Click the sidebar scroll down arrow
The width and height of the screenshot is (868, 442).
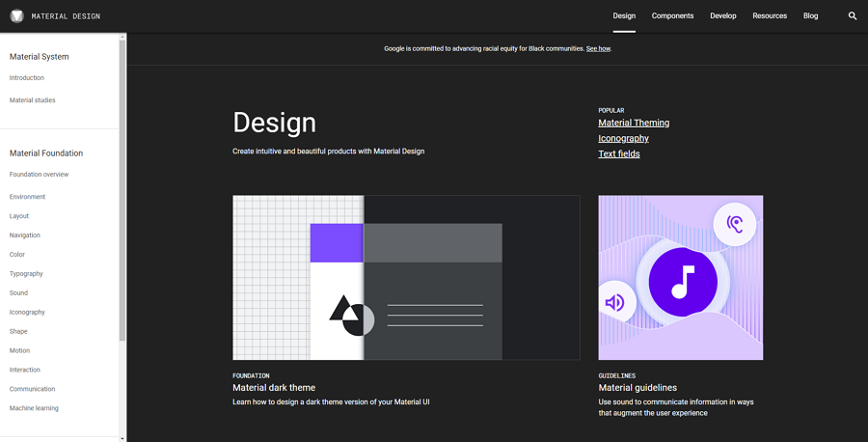(122, 438)
